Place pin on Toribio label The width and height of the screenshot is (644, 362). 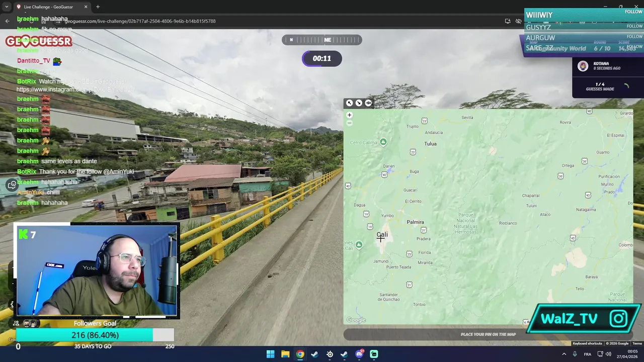419,304
